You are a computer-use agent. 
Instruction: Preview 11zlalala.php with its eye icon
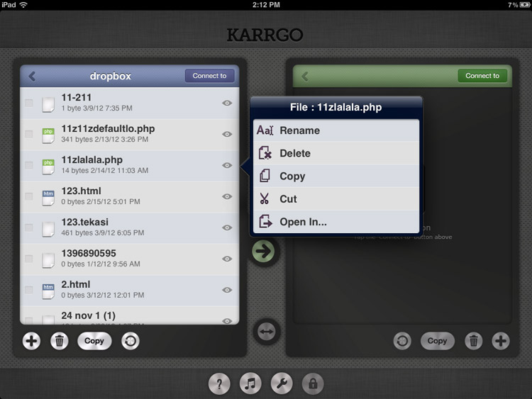click(x=227, y=165)
